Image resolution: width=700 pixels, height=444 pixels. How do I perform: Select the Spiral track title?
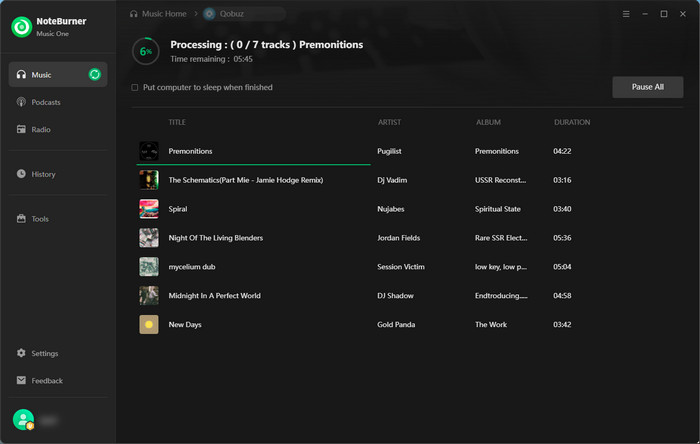(178, 209)
